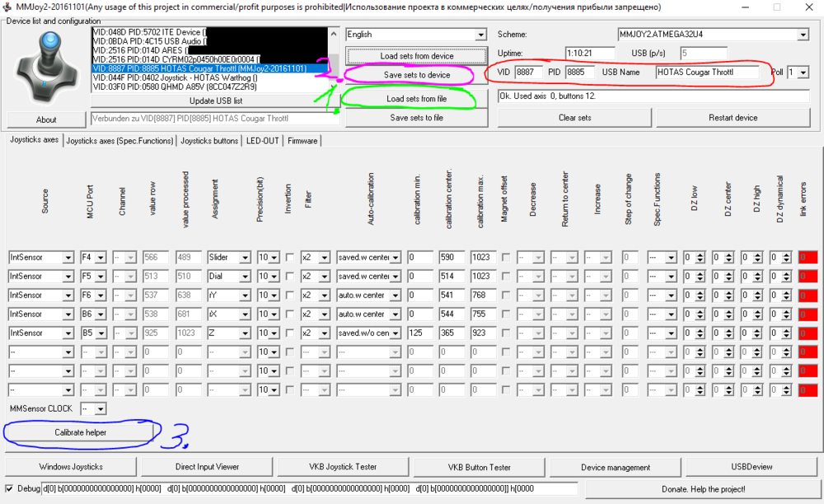Toggle the Debug checkbox
Screen dimensions: 824x504
pos(9,489)
